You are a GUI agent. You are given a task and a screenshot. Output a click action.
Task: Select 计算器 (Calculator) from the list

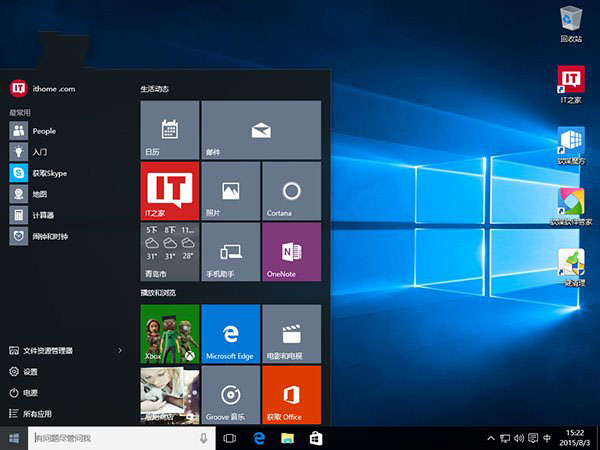coord(43,215)
